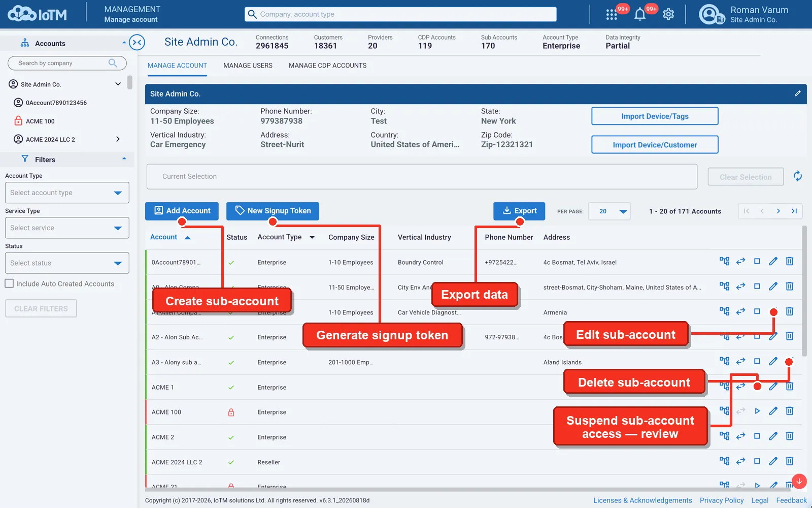Open the notifications bell
Screen dimensions: 812x508
point(640,15)
